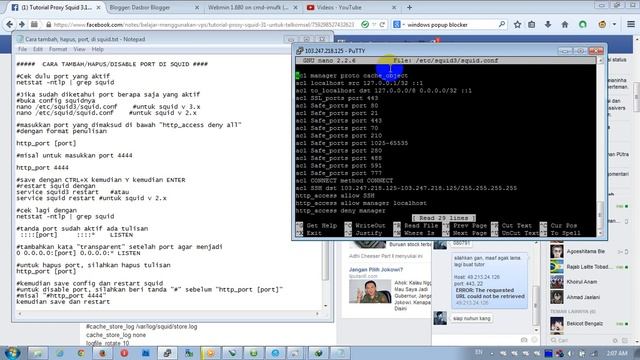The height and width of the screenshot is (360, 640).
Task: Open the search engine dropdown in the search box
Action: click(x=404, y=24)
